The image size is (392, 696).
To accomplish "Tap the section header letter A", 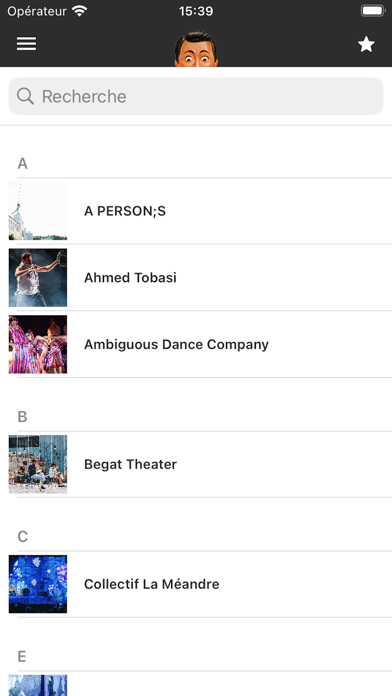I will tap(23, 164).
